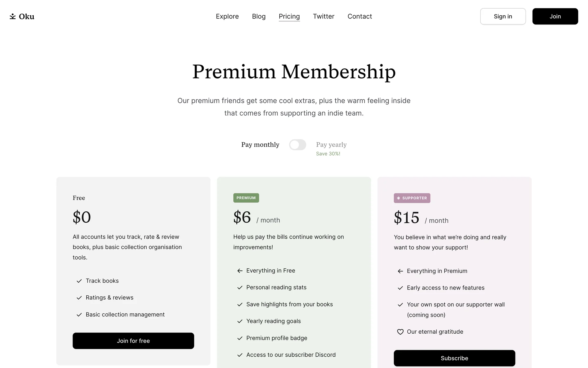Click the checkmark beside Early access feature
The width and height of the screenshot is (588, 368).
coord(400,288)
